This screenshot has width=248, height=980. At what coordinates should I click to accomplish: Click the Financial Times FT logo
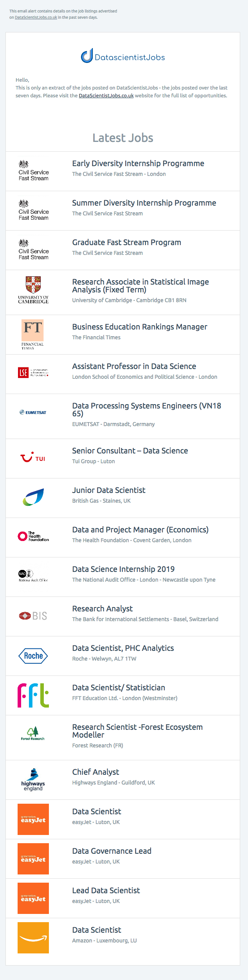point(32,335)
